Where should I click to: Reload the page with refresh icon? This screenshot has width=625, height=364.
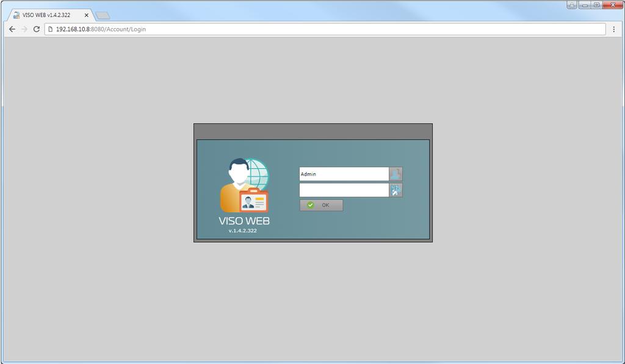36,29
